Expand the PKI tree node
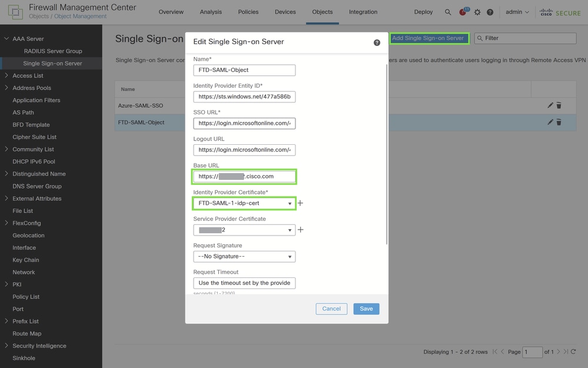This screenshot has height=368, width=588. coord(6,284)
